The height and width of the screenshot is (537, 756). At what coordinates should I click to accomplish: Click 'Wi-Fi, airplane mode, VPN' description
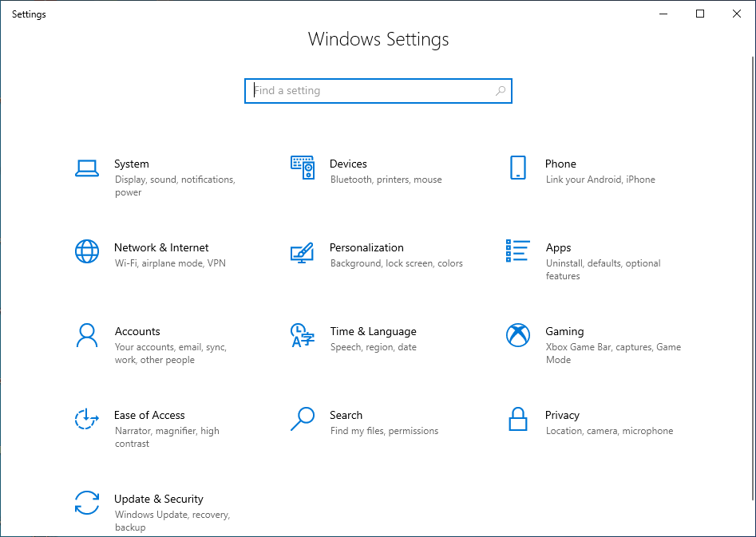point(170,263)
